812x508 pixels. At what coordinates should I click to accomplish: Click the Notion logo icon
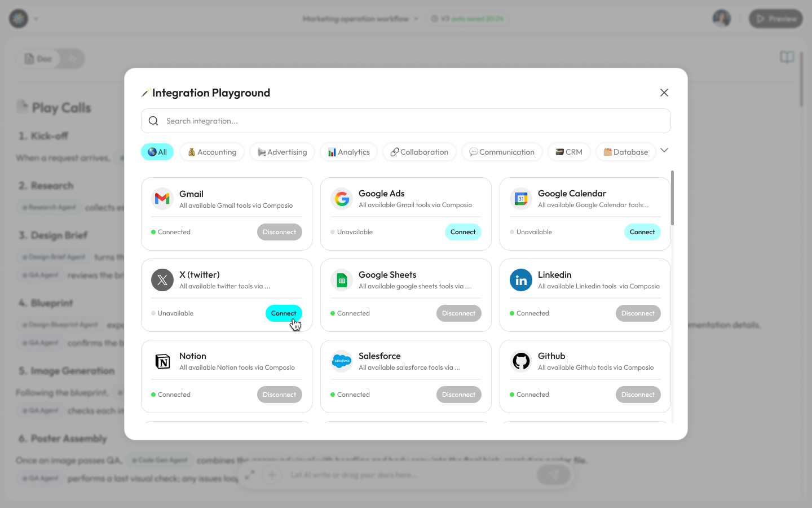coord(162,361)
